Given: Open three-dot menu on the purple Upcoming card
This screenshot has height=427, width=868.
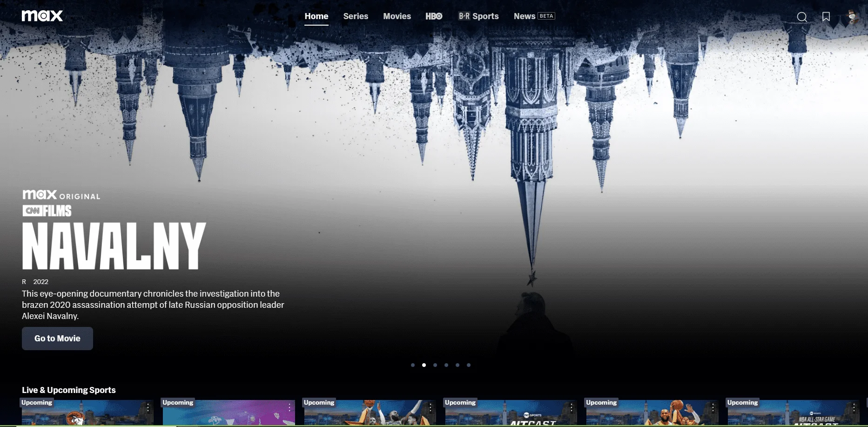Looking at the screenshot, I should pyautogui.click(x=289, y=408).
